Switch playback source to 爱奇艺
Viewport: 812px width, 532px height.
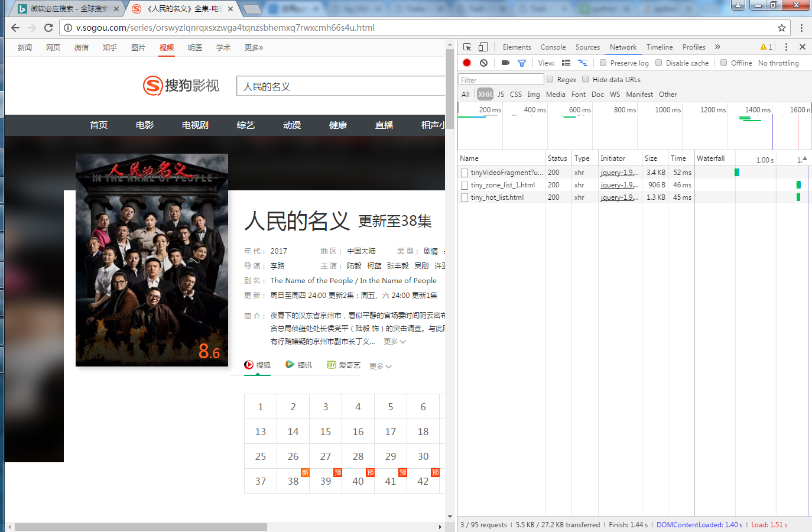[x=343, y=365]
